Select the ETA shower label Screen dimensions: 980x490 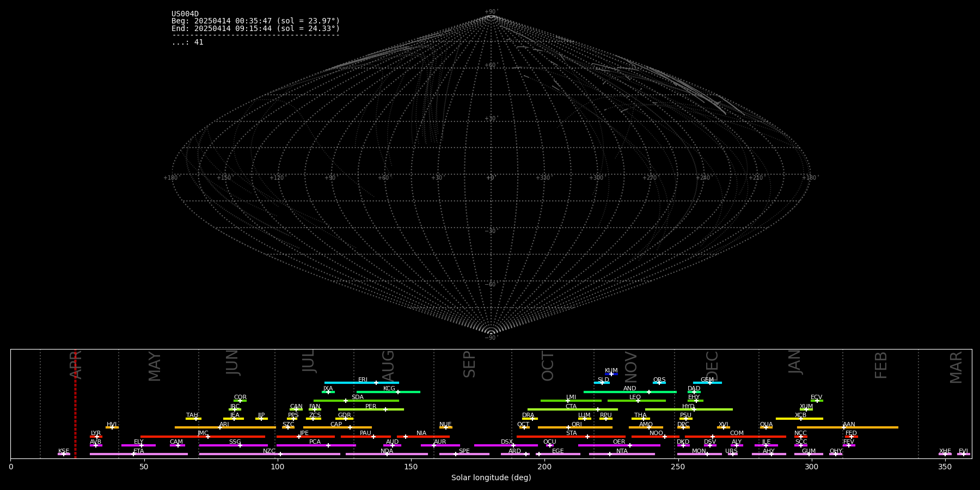(139, 451)
